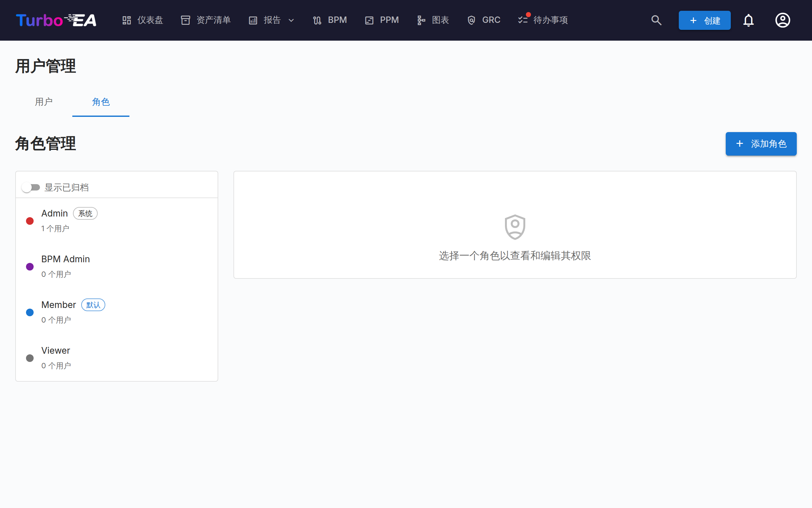This screenshot has height=508, width=812.
Task: Click the 创建 button
Action: pos(704,21)
